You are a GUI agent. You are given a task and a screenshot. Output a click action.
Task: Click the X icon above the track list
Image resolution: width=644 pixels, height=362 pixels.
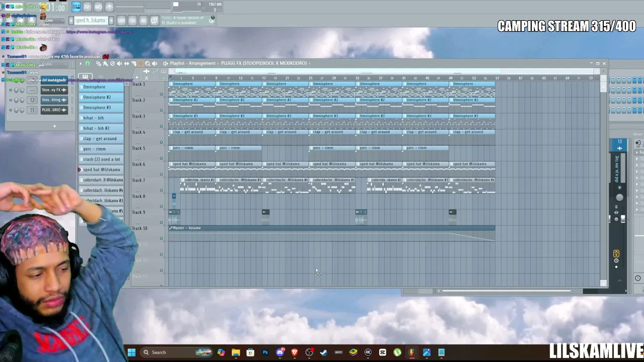tap(146, 78)
